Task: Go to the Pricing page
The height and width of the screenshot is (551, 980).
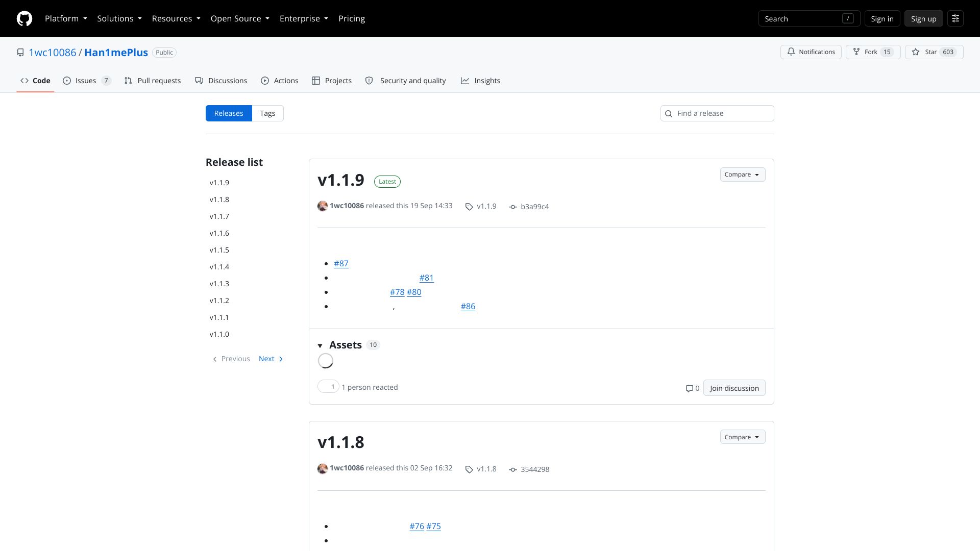Action: (x=352, y=19)
